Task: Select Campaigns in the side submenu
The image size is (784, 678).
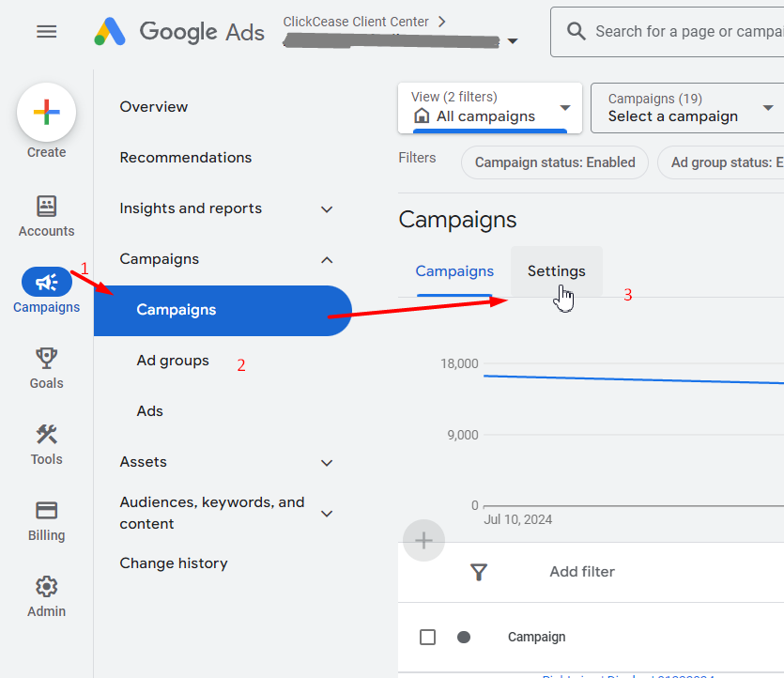Action: [223, 311]
